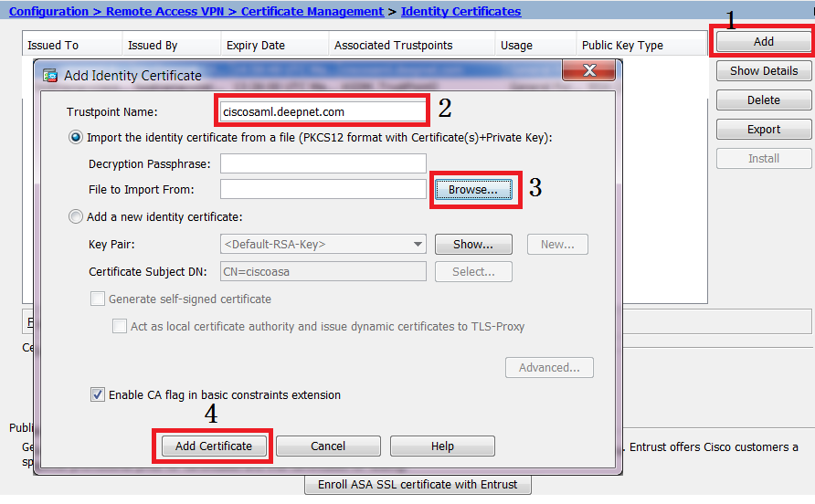The image size is (815, 504).
Task: Click the Export button
Action: click(764, 130)
